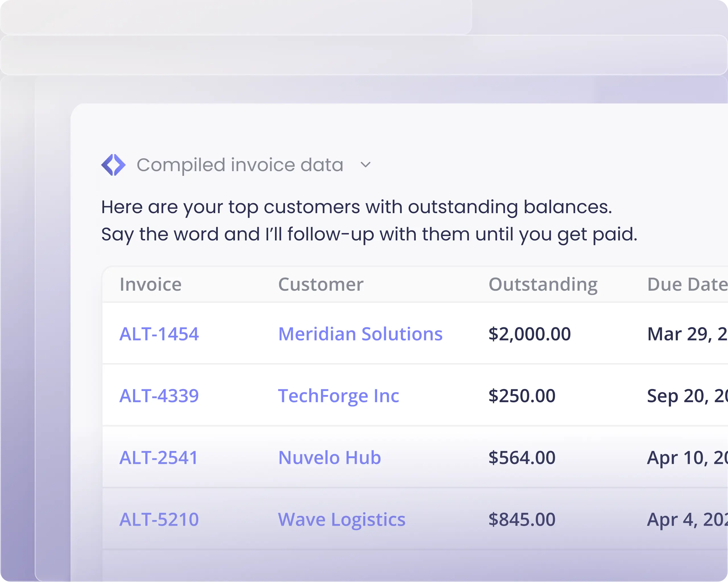Open the Meridian Solutions customer link
Viewport: 728px width, 582px height.
pyautogui.click(x=360, y=334)
